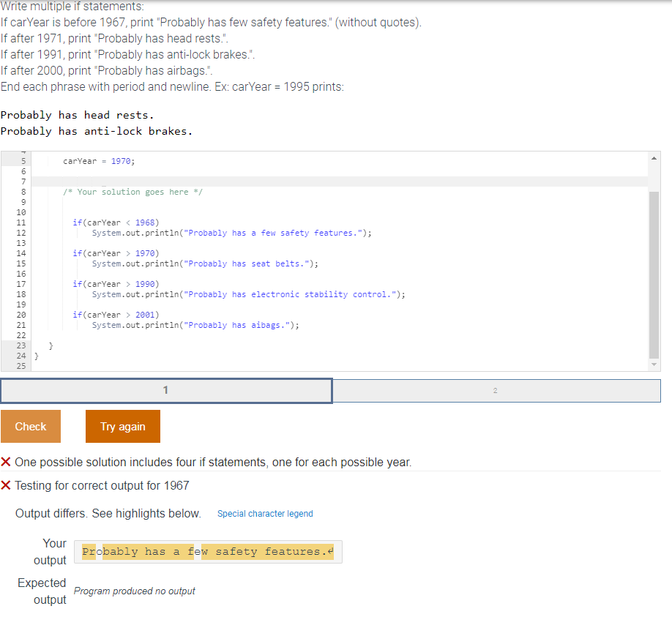
Task: Click the if carYear > 2001 statement
Action: [x=102, y=314]
